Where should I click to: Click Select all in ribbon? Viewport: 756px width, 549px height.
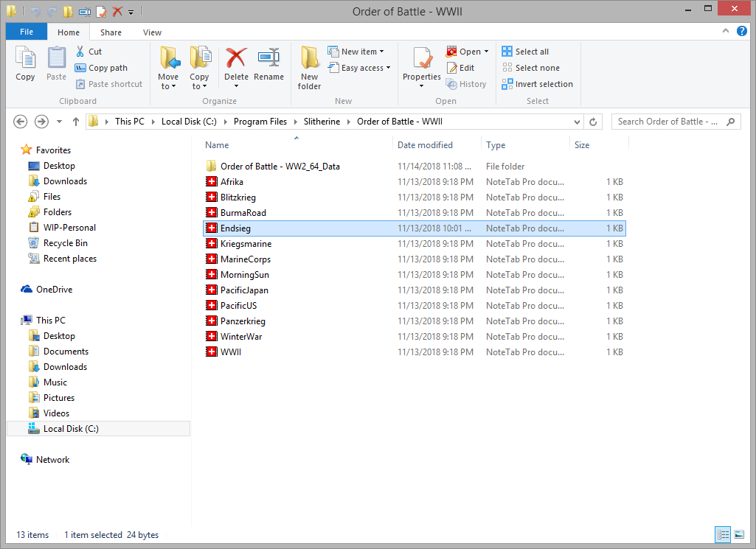525,52
